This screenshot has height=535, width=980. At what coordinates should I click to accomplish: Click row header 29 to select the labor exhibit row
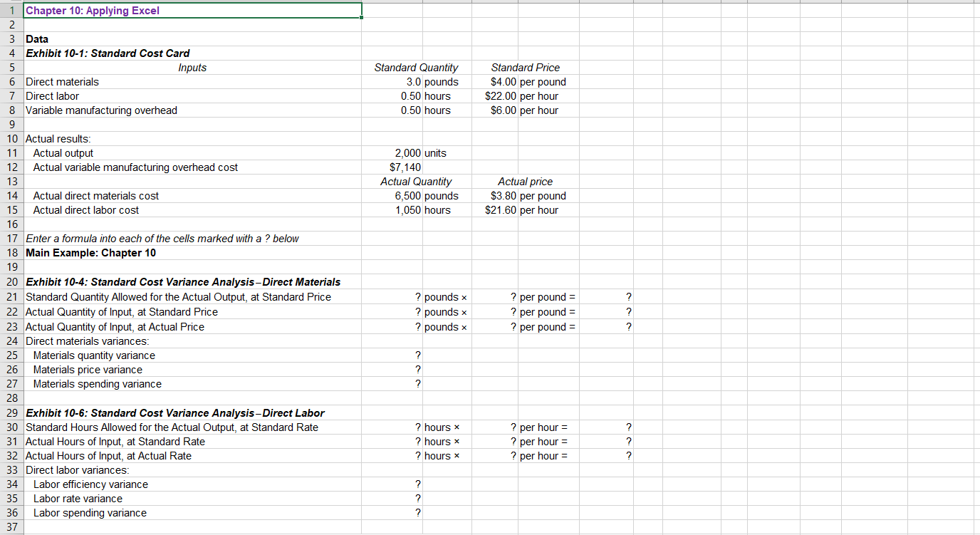point(11,412)
